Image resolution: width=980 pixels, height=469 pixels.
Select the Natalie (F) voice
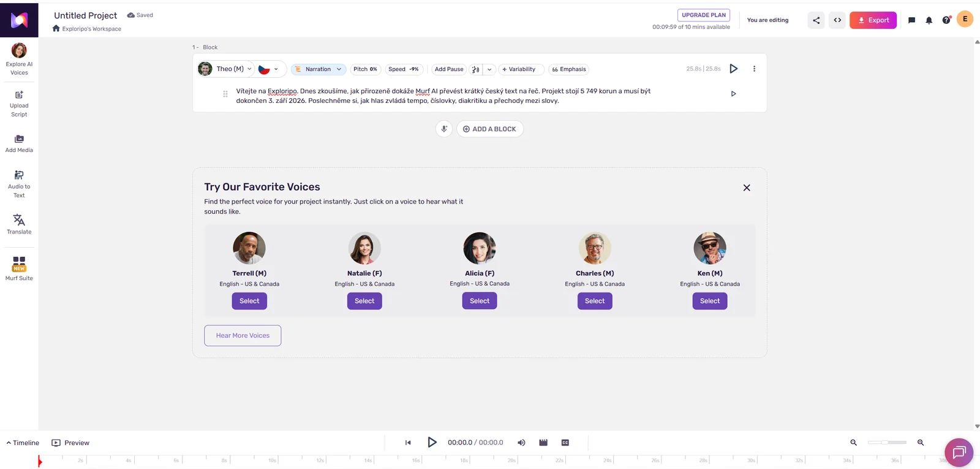point(364,301)
